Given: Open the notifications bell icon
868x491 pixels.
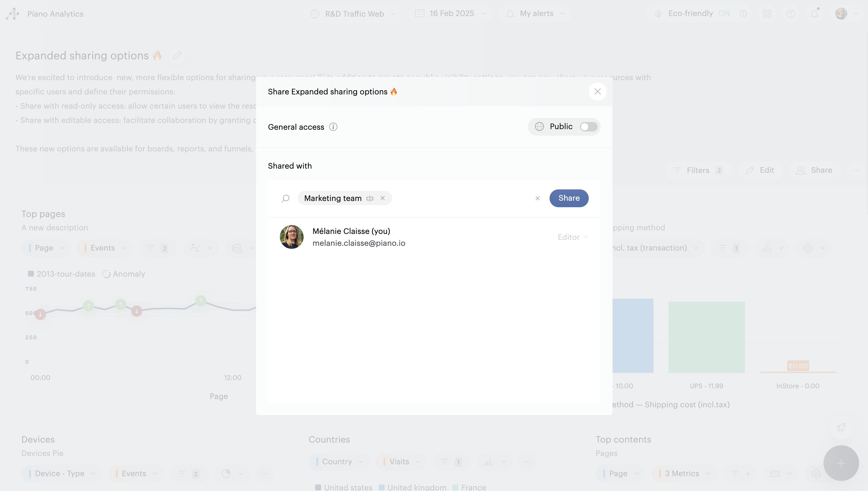Looking at the screenshot, I should coord(814,14).
